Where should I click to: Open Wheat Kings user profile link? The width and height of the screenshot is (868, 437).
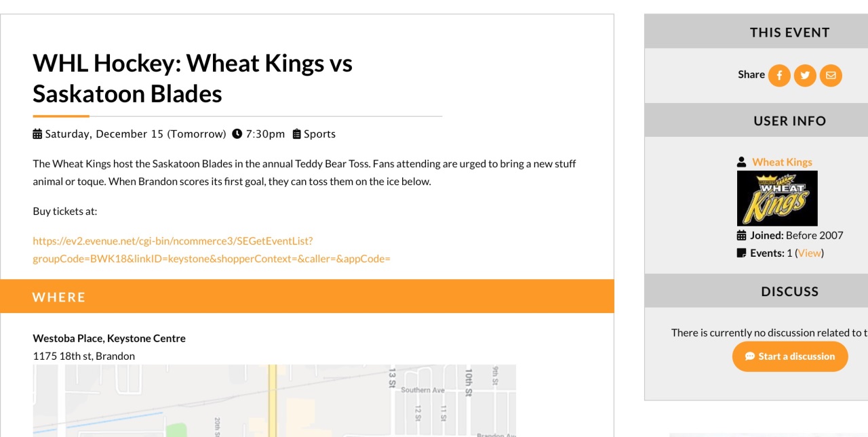(782, 163)
